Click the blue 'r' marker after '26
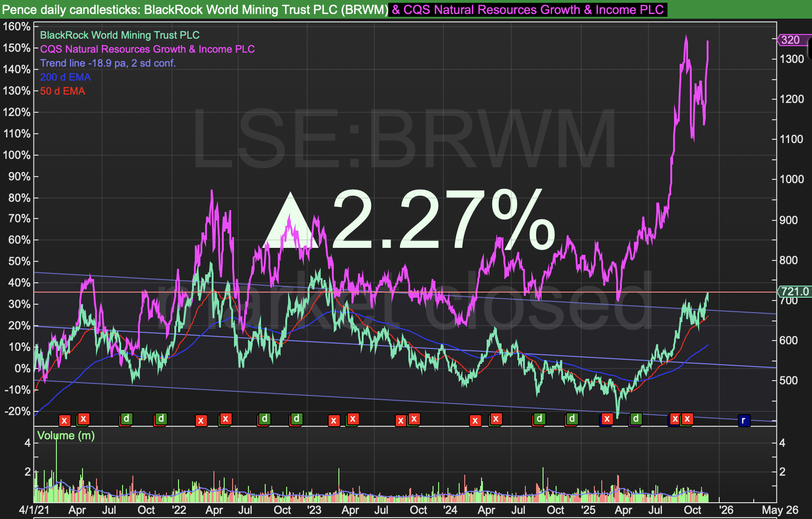812x519 pixels. [x=743, y=421]
